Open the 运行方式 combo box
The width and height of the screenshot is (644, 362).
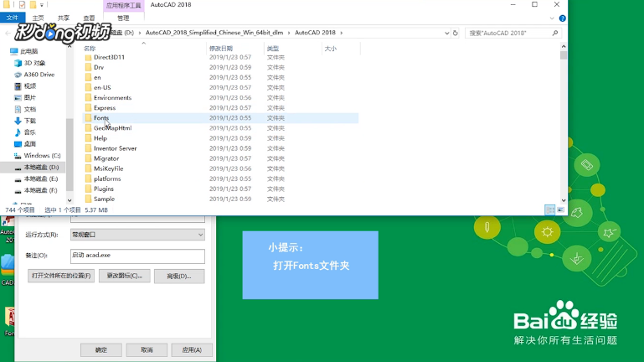[x=137, y=235]
